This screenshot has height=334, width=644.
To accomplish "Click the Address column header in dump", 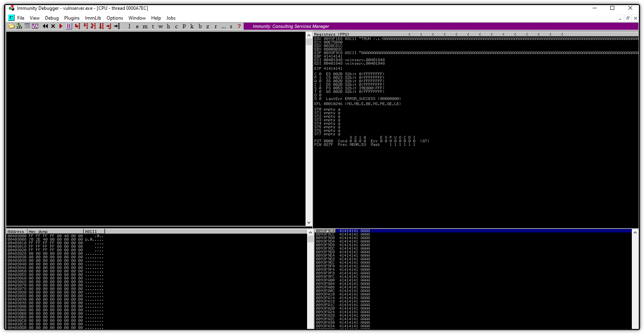I will click(16, 231).
